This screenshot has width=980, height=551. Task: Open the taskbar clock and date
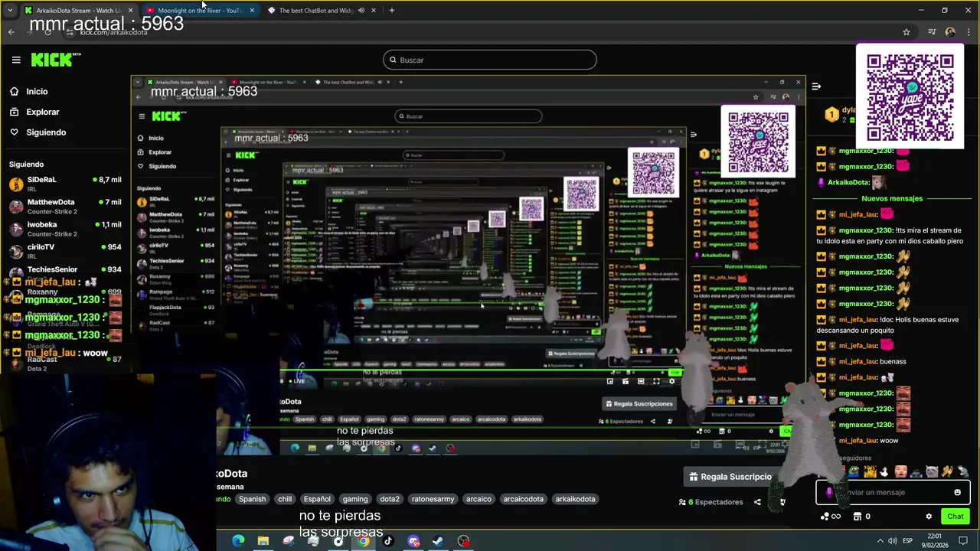pyautogui.click(x=935, y=540)
